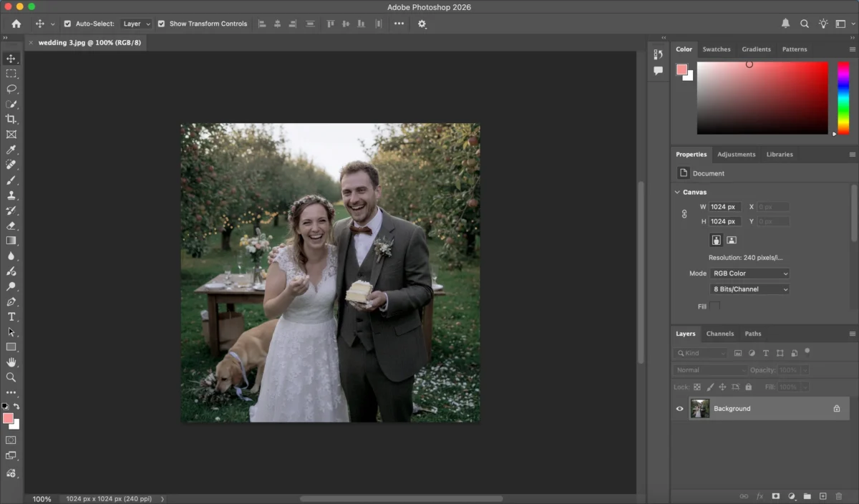Expand the 8 Bits/Channel dropdown

749,289
